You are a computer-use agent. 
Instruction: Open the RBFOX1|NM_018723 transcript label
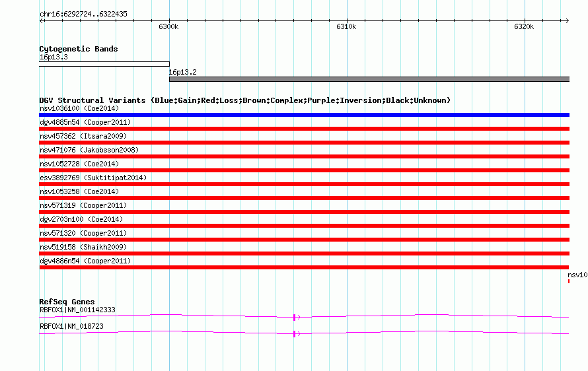(71, 326)
